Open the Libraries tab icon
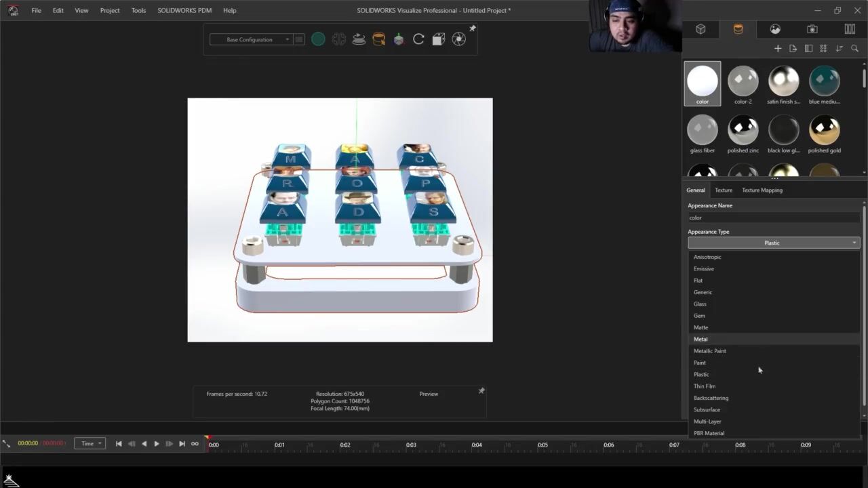The width and height of the screenshot is (868, 488). coord(849,29)
